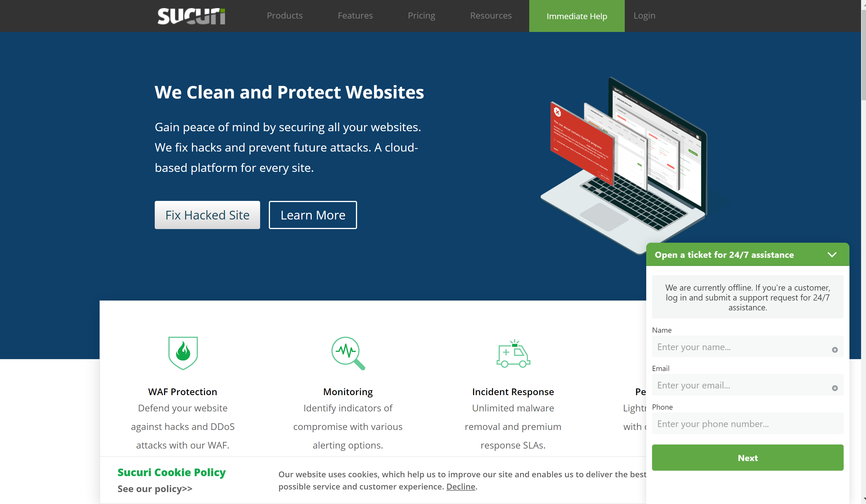Click the Fix Hacked Site button
Image resolution: width=866 pixels, height=504 pixels.
(207, 215)
